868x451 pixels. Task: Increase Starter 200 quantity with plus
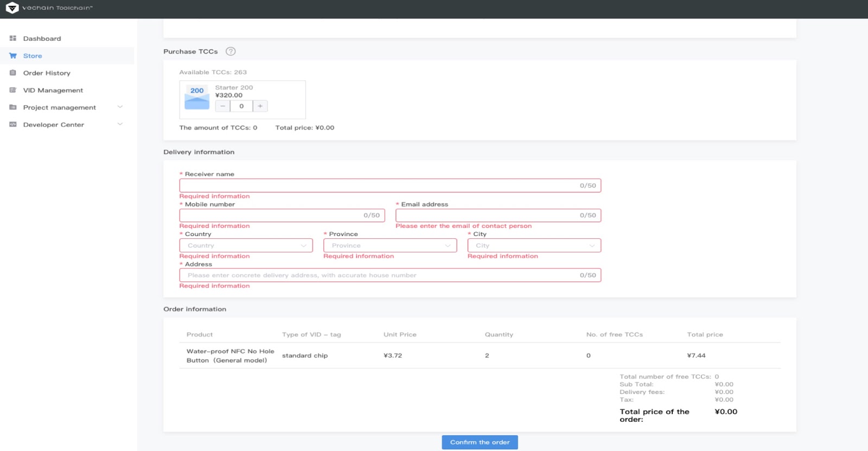[260, 106]
